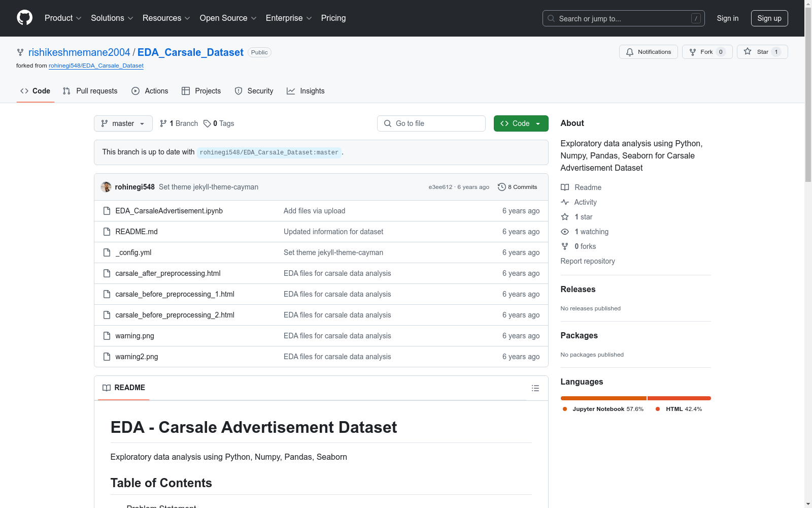This screenshot has width=812, height=508.
Task: Click the Search or jump to field
Action: point(624,18)
